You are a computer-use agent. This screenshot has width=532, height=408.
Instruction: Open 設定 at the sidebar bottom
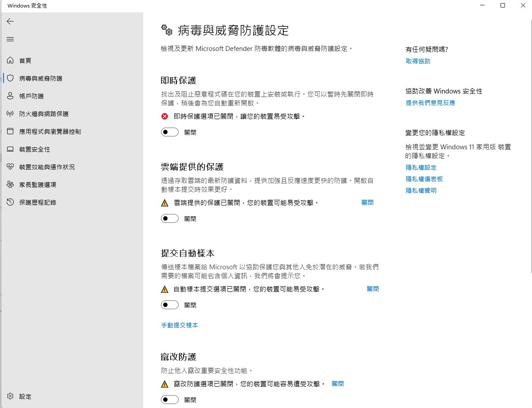pos(71,396)
